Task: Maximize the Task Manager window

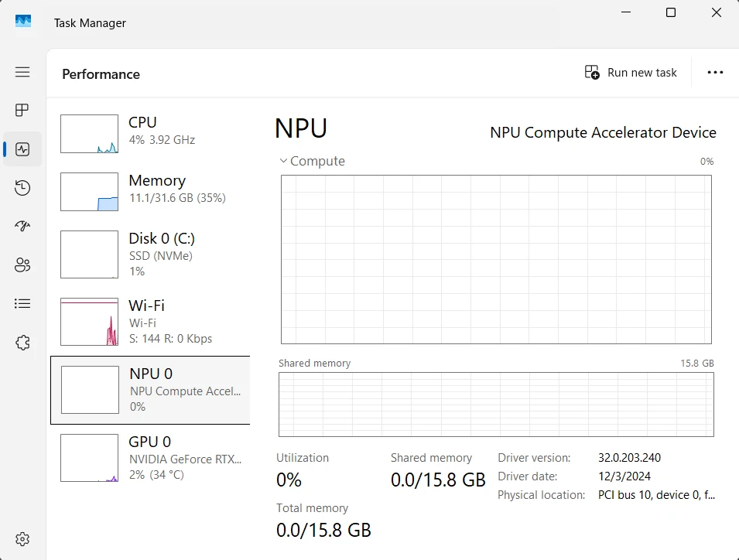Action: coord(671,12)
